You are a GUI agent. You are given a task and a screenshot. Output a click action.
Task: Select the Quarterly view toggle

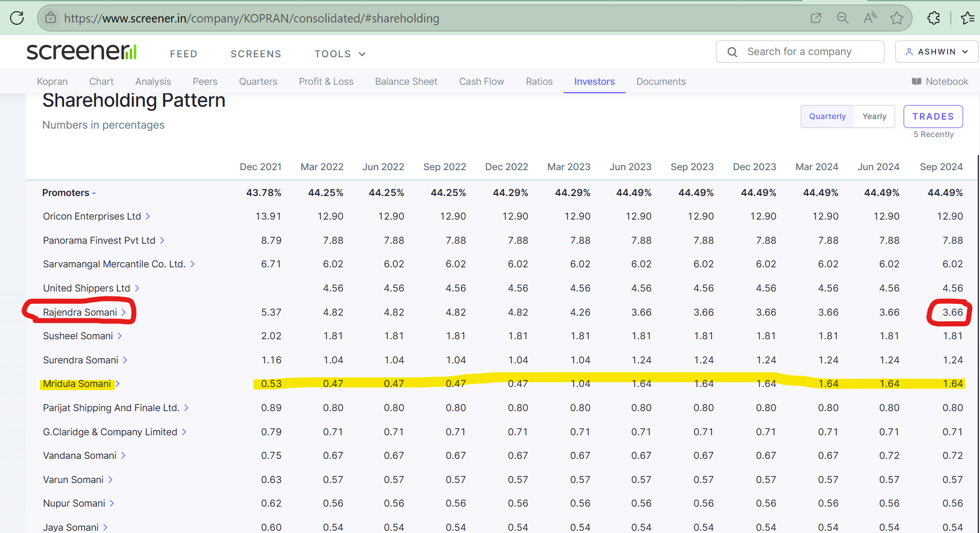pyautogui.click(x=827, y=116)
